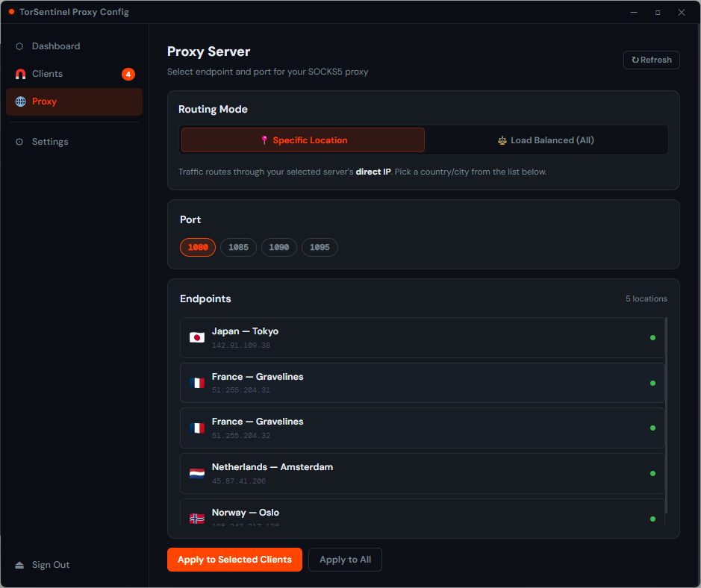Click the Dashboard icon in the sidebar
701x588 pixels.
click(x=21, y=46)
